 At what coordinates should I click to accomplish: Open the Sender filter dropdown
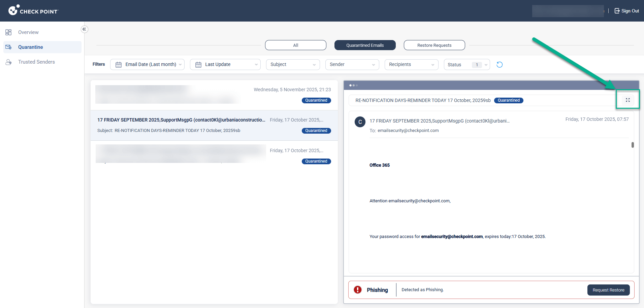point(352,65)
